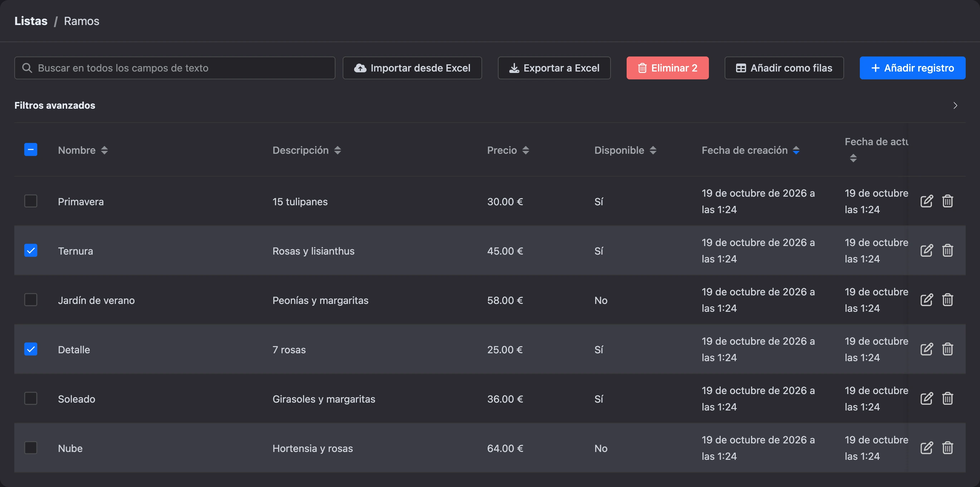This screenshot has height=487, width=980.
Task: Click the 'Peonías y margaritas' cell
Action: coord(320,301)
